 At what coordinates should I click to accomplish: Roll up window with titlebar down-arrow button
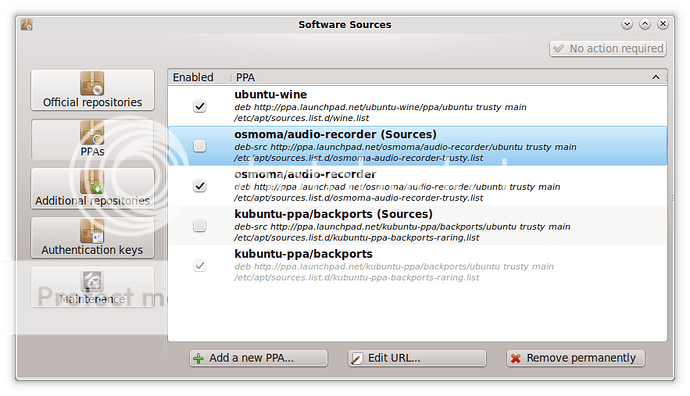(627, 24)
